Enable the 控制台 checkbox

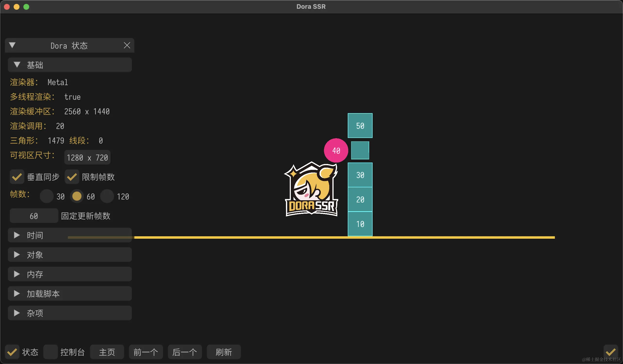point(50,352)
